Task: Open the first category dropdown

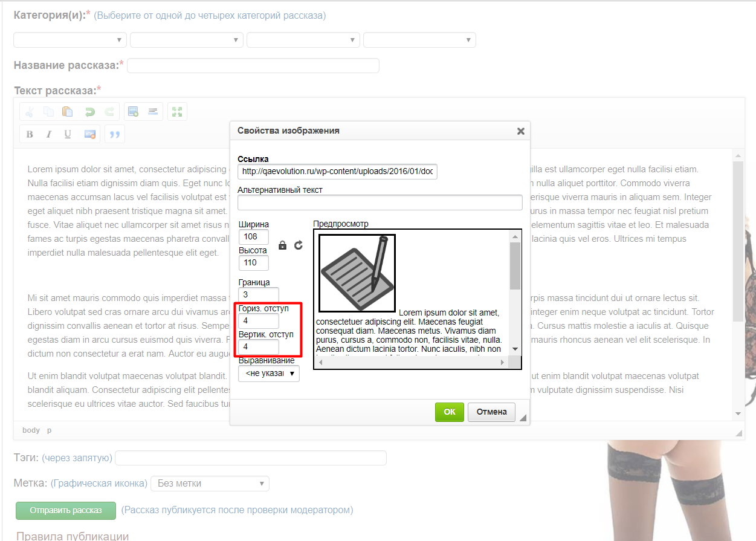Action: coord(70,40)
